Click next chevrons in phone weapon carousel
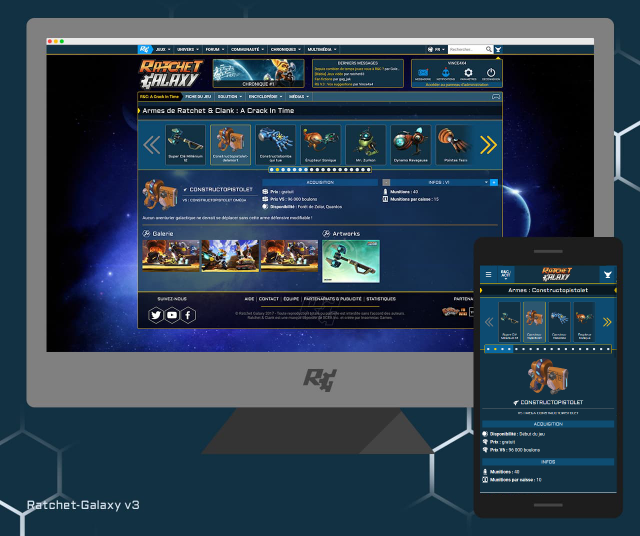 [607, 322]
